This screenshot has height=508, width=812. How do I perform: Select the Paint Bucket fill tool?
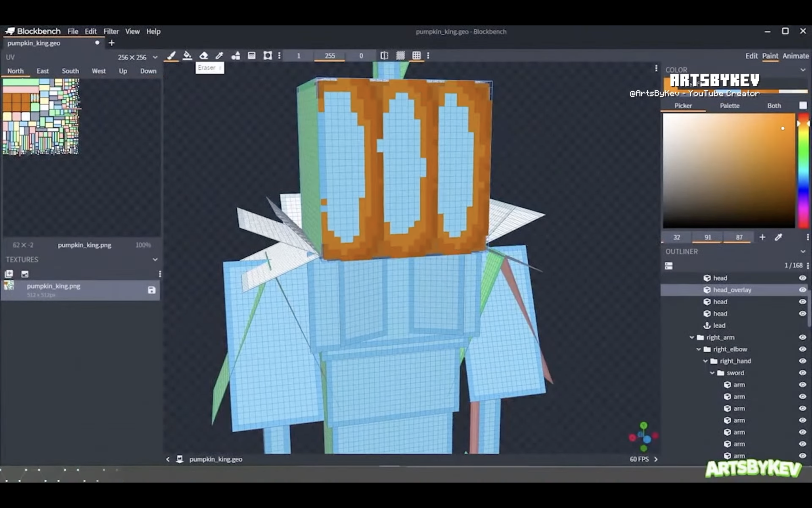[x=188, y=56]
